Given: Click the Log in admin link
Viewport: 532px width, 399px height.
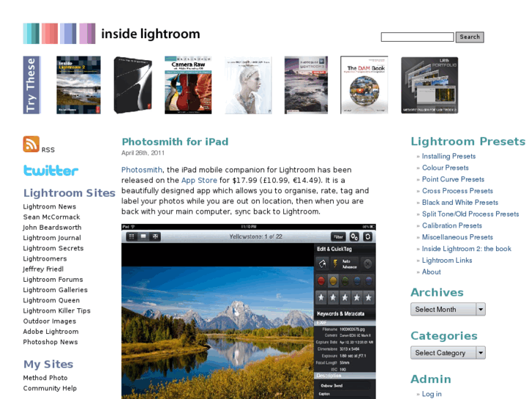Looking at the screenshot, I should [432, 394].
